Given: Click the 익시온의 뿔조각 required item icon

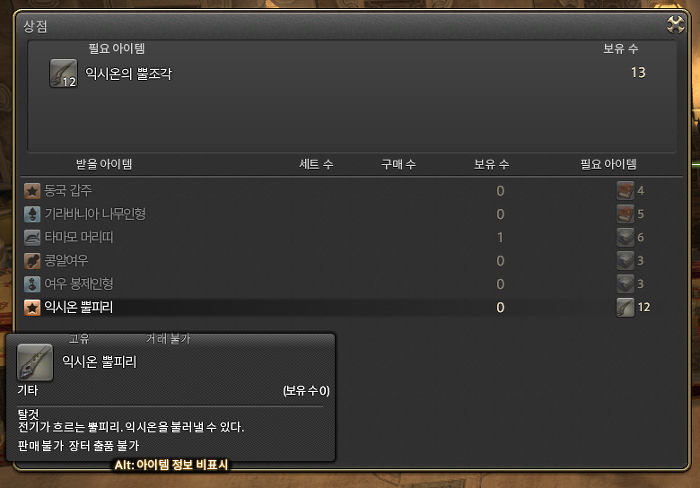Looking at the screenshot, I should [63, 73].
